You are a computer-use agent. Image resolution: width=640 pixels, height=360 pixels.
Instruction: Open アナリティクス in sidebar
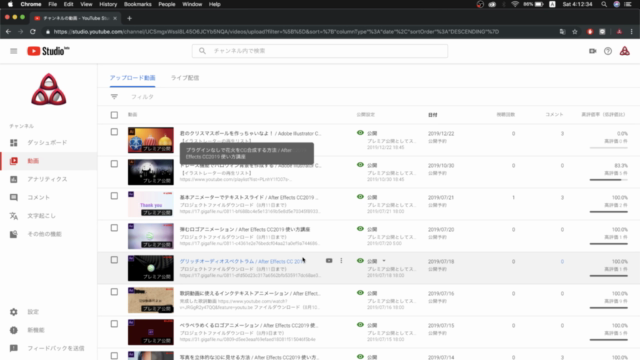click(x=47, y=179)
